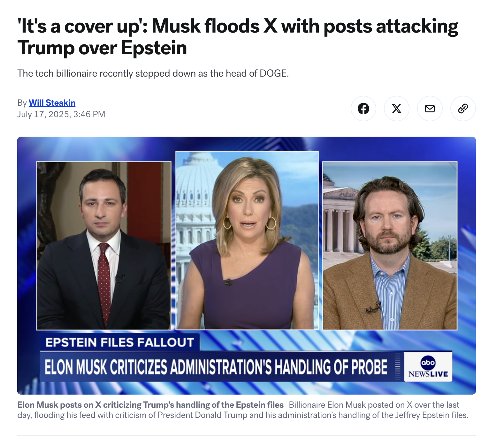Click the bold video caption title

(150, 405)
